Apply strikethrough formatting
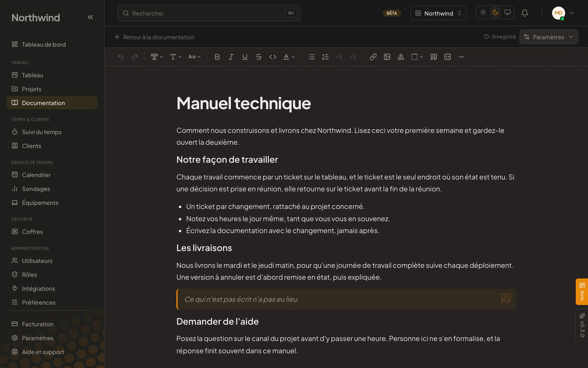Screen dimensions: 588x368 click(259, 57)
